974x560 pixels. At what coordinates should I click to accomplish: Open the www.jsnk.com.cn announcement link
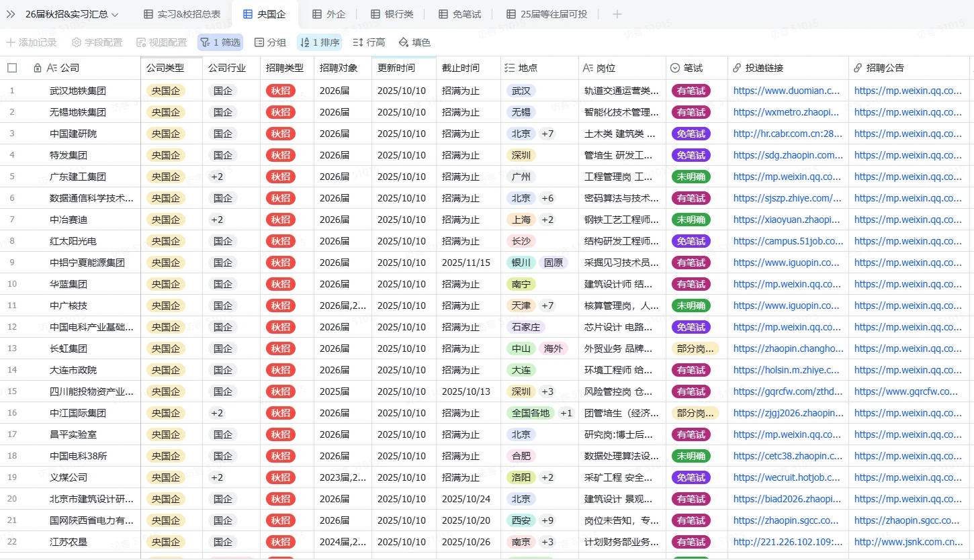point(909,542)
